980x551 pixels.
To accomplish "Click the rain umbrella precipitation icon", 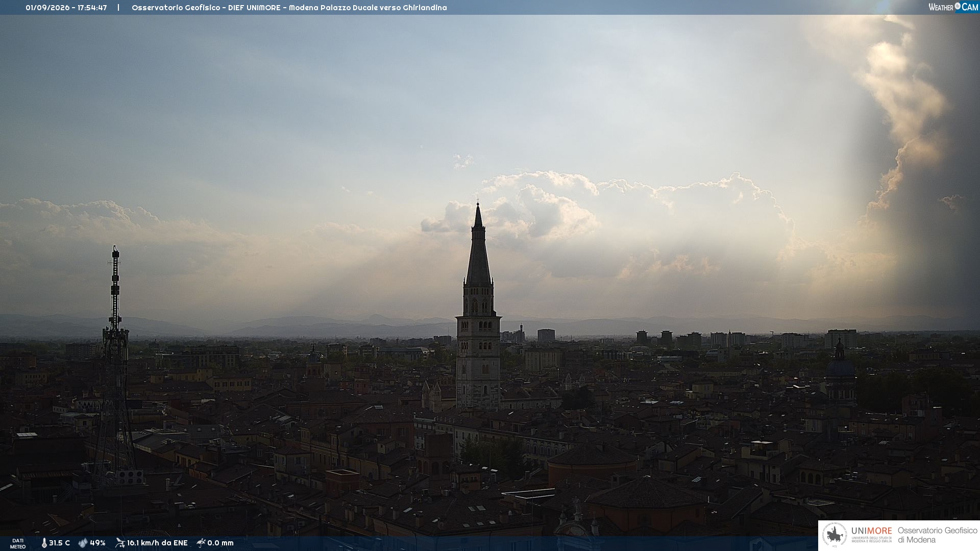I will (x=201, y=543).
